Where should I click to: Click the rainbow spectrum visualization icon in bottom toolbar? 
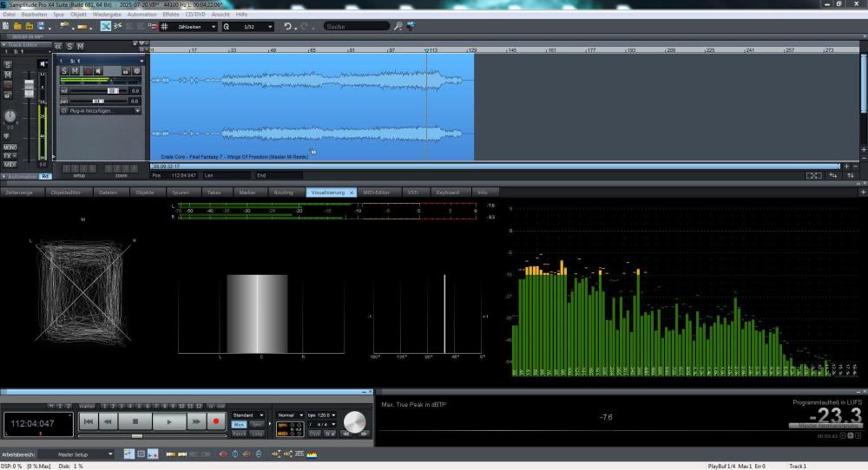tap(312, 454)
